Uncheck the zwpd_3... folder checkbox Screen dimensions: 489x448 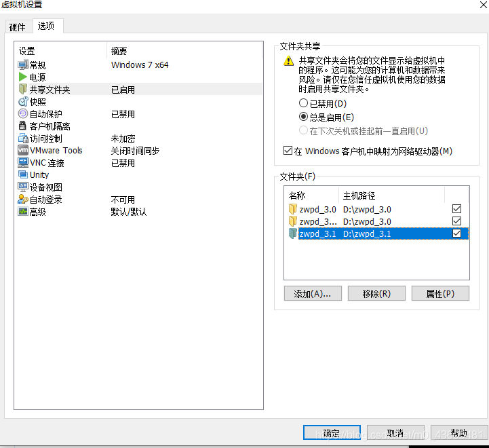[456, 221]
